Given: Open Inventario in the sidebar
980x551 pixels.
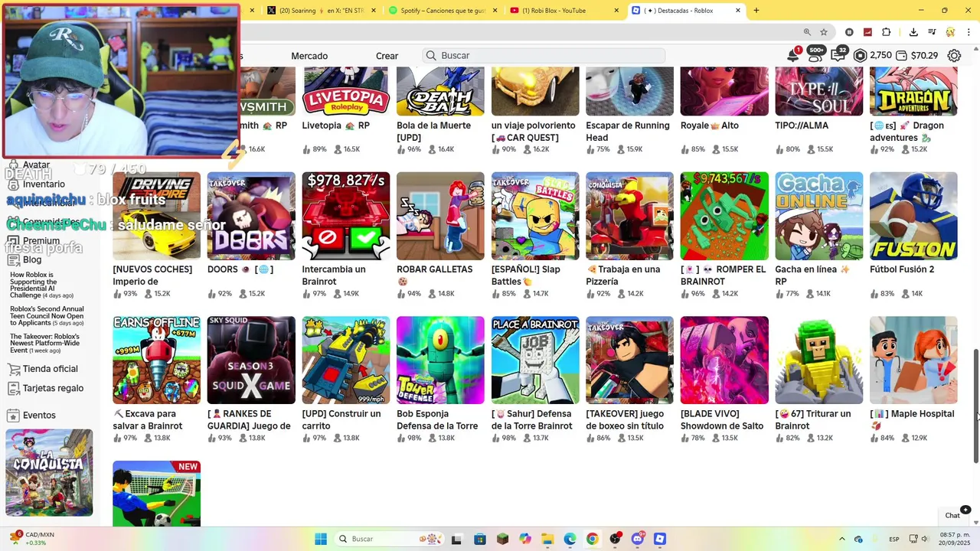Looking at the screenshot, I should point(44,184).
